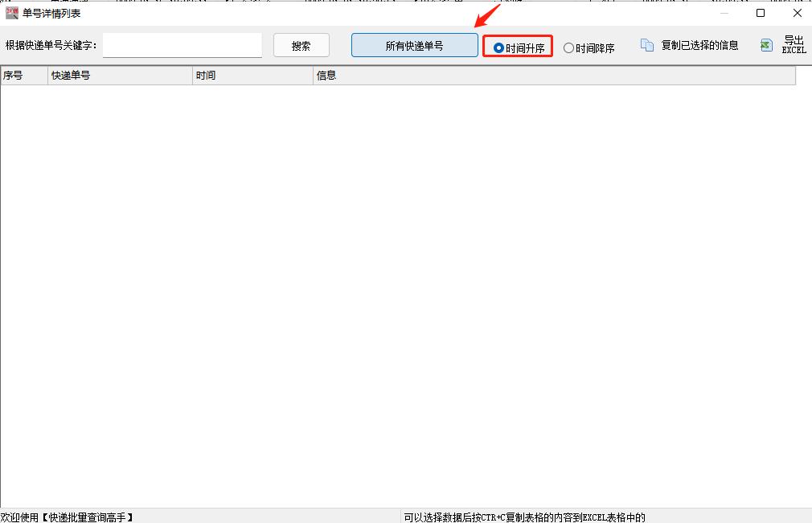Click status text 欢迎使用【快递批量查询高手】
The image size is (812, 523).
[x=68, y=517]
